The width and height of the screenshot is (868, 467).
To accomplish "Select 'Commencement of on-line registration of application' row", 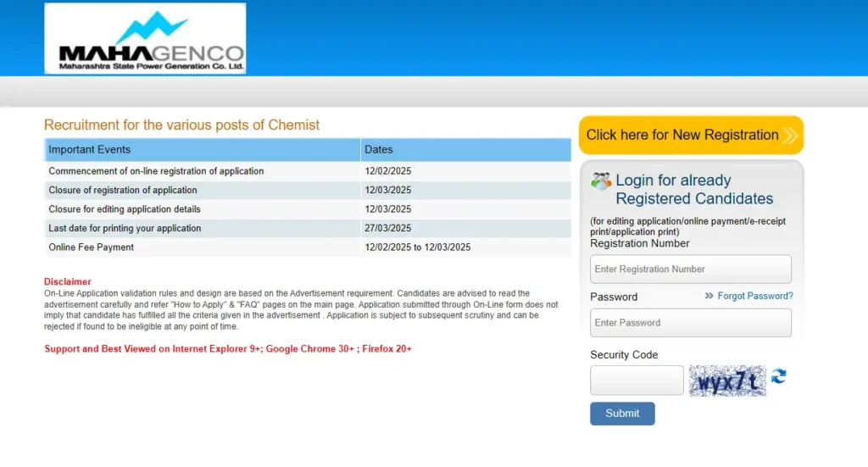I will coord(308,171).
